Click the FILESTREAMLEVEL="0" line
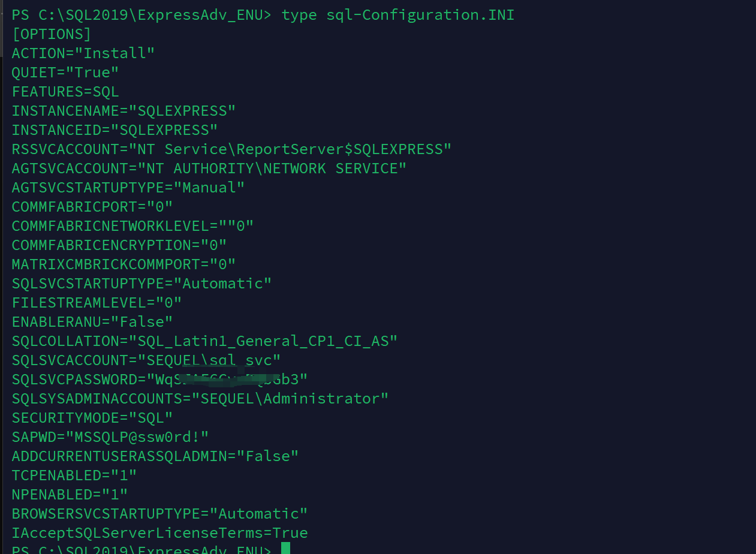 click(x=97, y=303)
